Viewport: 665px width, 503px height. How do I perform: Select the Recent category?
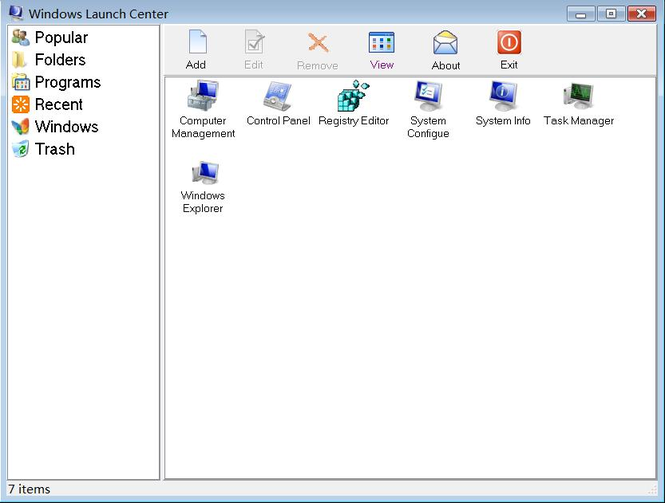tap(58, 104)
